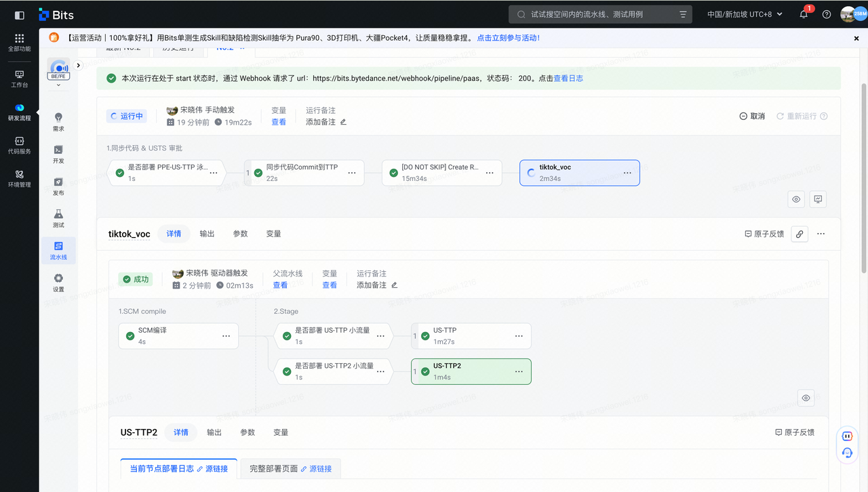Open 工作台 in the sidebar
The width and height of the screenshot is (868, 492).
(19, 79)
